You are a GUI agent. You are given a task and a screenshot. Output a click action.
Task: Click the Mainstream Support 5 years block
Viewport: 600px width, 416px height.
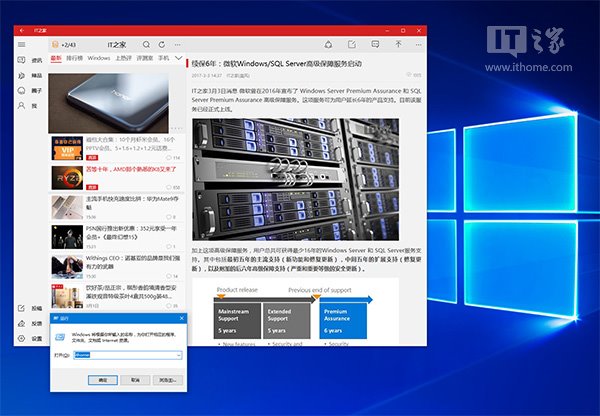point(237,321)
